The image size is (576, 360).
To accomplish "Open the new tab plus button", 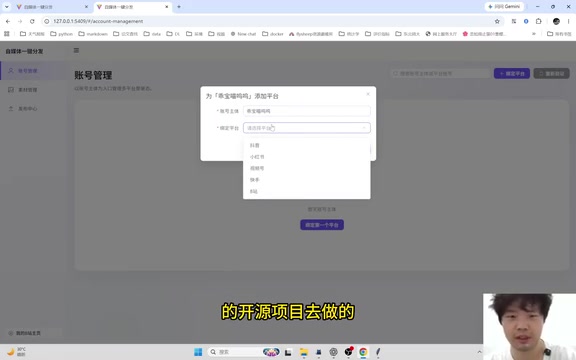I will 179,7.
